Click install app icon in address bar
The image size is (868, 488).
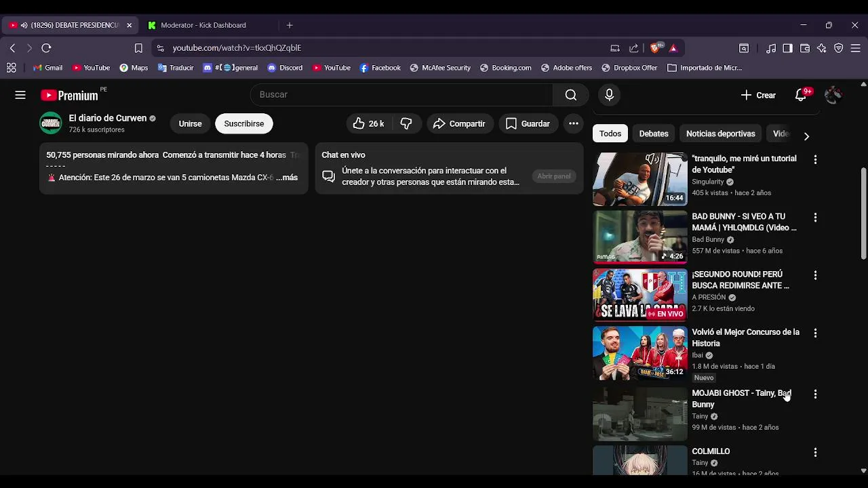pyautogui.click(x=615, y=48)
